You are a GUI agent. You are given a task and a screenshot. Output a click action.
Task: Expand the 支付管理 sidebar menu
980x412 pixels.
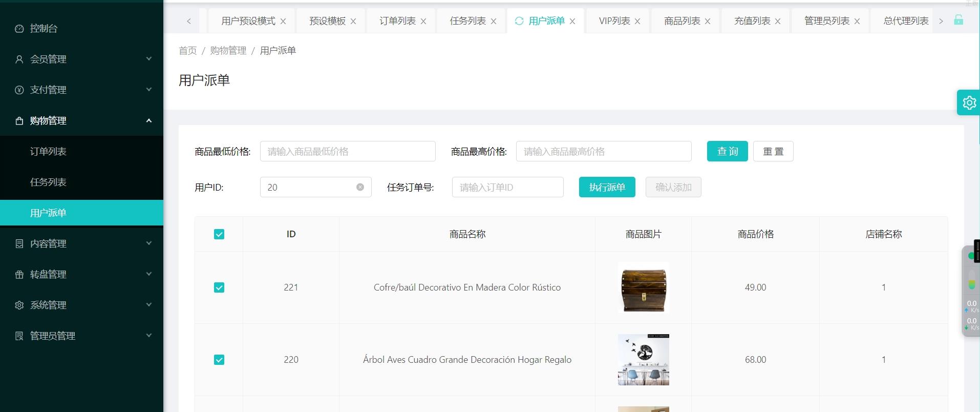[81, 90]
